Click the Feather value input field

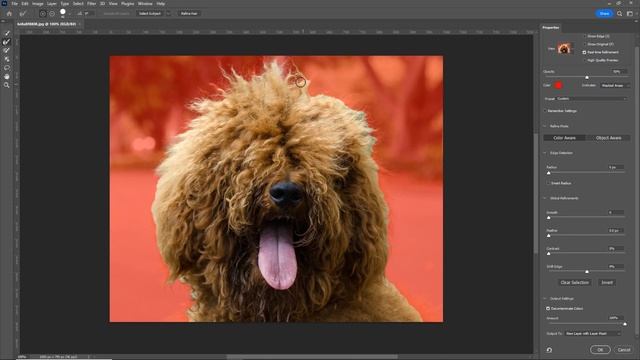(616, 231)
